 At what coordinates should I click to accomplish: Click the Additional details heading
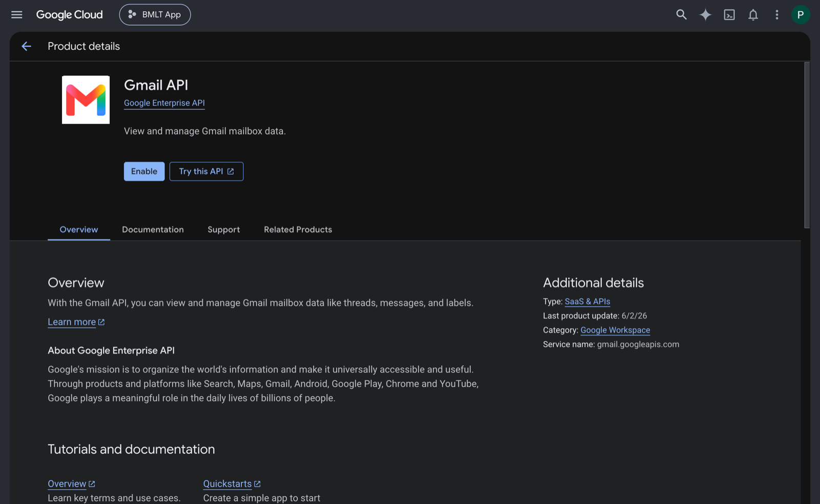coord(593,283)
